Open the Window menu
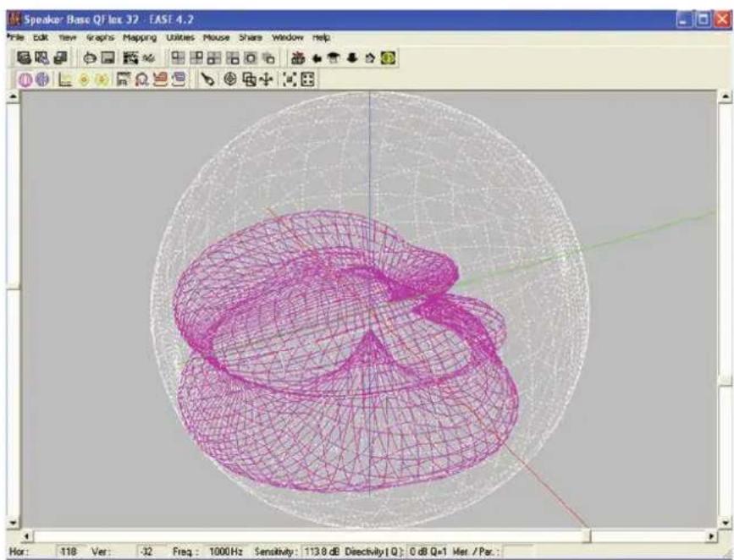The image size is (734, 560). tap(288, 37)
